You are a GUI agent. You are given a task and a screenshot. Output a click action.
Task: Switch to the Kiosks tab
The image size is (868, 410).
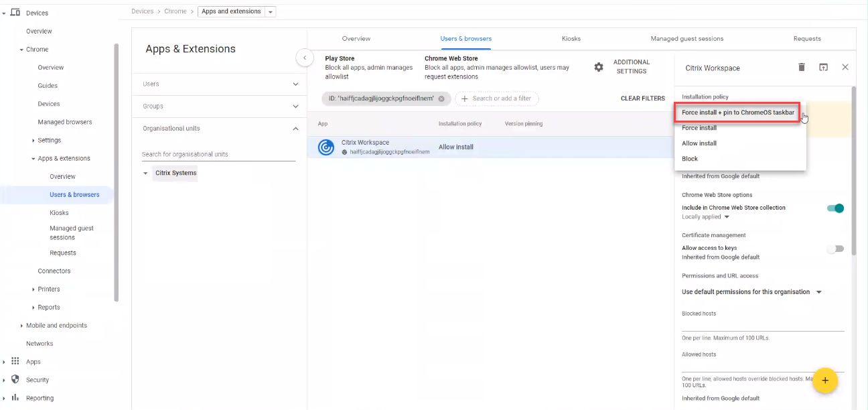click(x=571, y=39)
